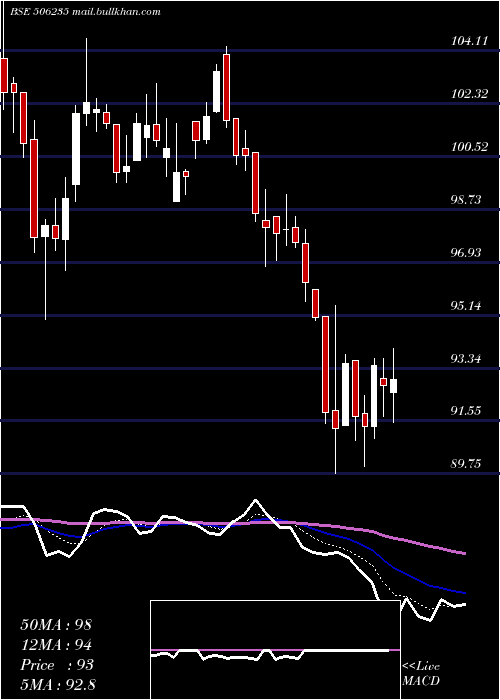The image size is (500, 700).
Task: Click the 96.93 price level label
Action: point(466,253)
